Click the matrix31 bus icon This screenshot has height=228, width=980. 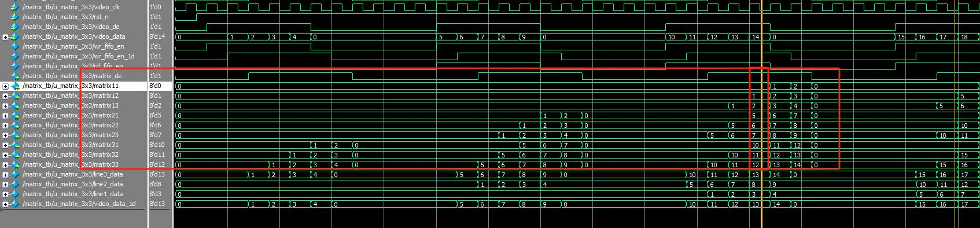pyautogui.click(x=16, y=145)
